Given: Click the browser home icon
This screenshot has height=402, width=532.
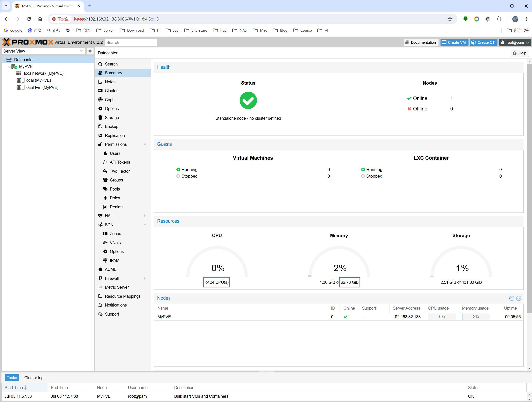Looking at the screenshot, I should 40,19.
